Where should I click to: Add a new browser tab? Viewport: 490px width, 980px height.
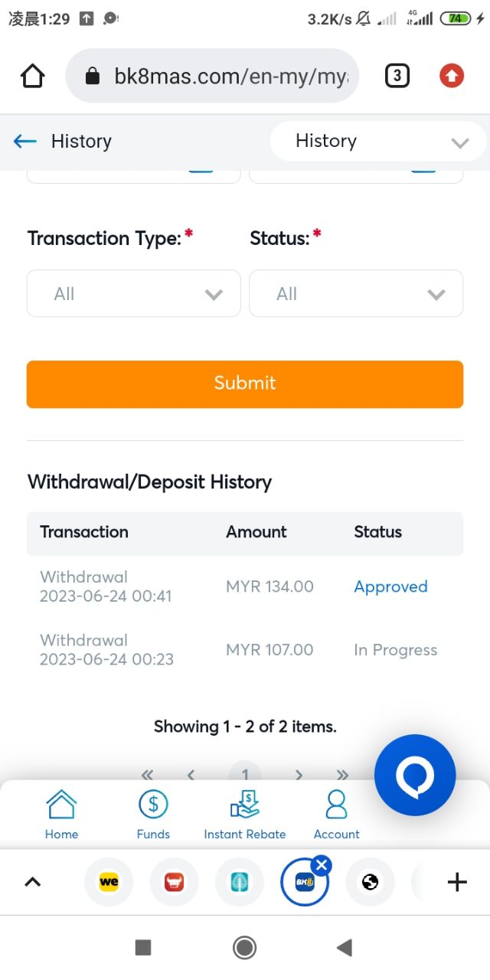[457, 882]
